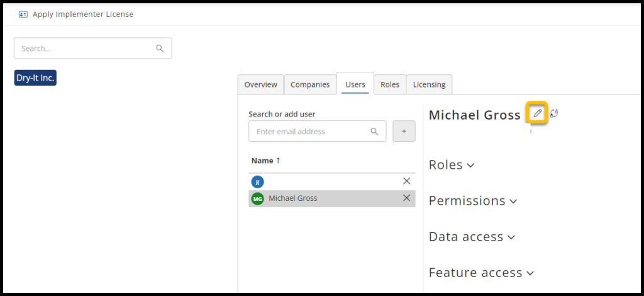The width and height of the screenshot is (644, 296).
Task: Expand the Feature access section
Action: [481, 273]
